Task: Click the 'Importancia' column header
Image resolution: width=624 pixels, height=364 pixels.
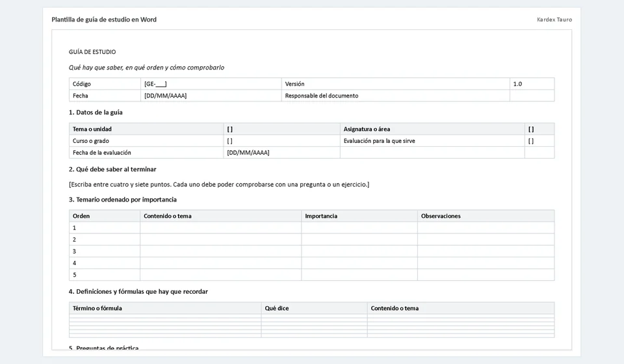Action: (359, 216)
